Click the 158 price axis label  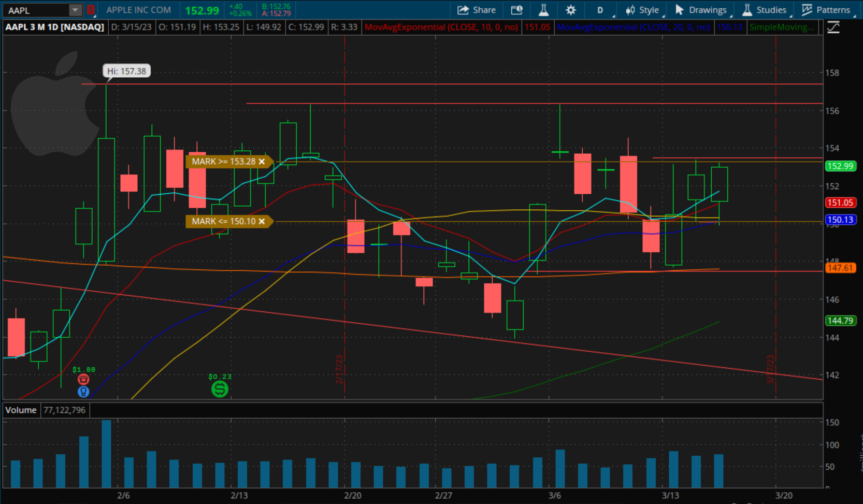pyautogui.click(x=832, y=73)
